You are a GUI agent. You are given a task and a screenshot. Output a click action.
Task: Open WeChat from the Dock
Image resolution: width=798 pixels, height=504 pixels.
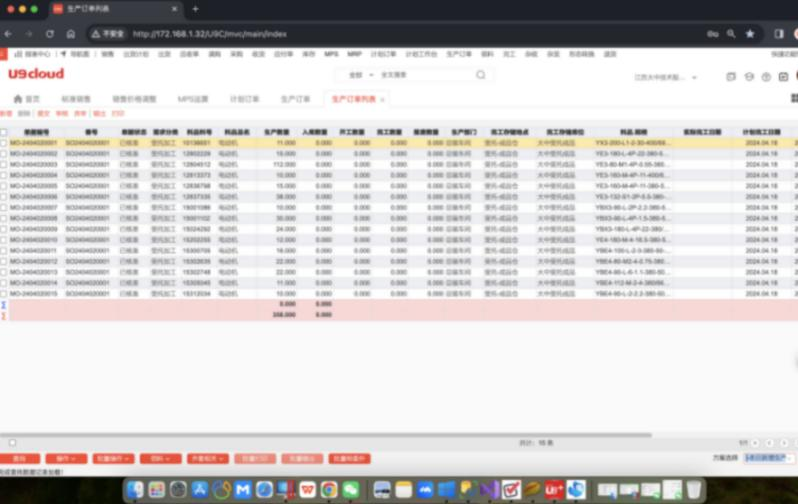pyautogui.click(x=351, y=489)
